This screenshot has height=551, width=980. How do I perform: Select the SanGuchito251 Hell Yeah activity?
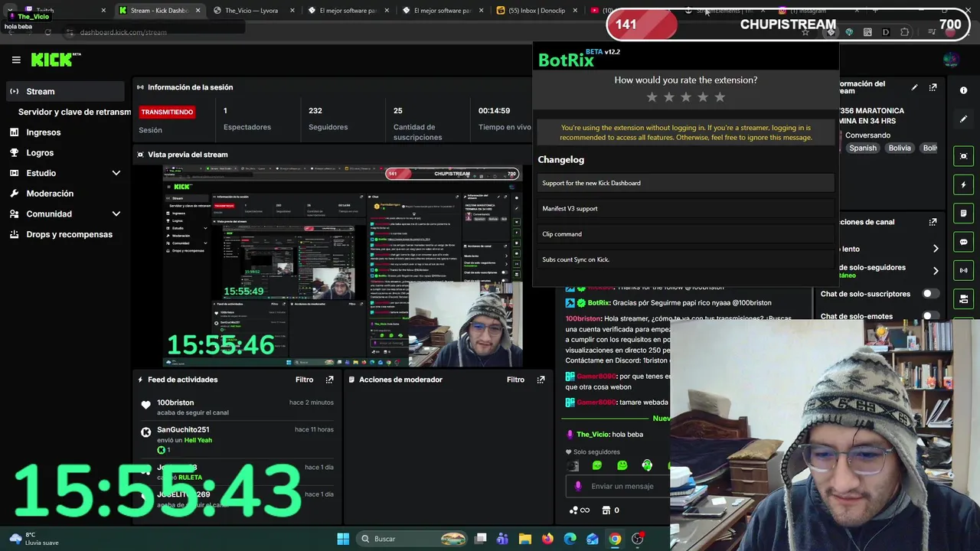click(x=237, y=439)
